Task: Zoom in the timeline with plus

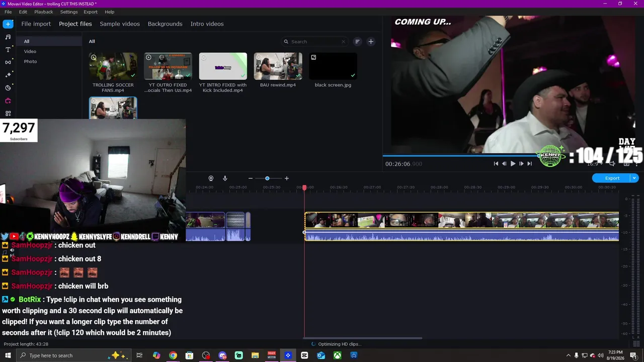Action: [287, 178]
